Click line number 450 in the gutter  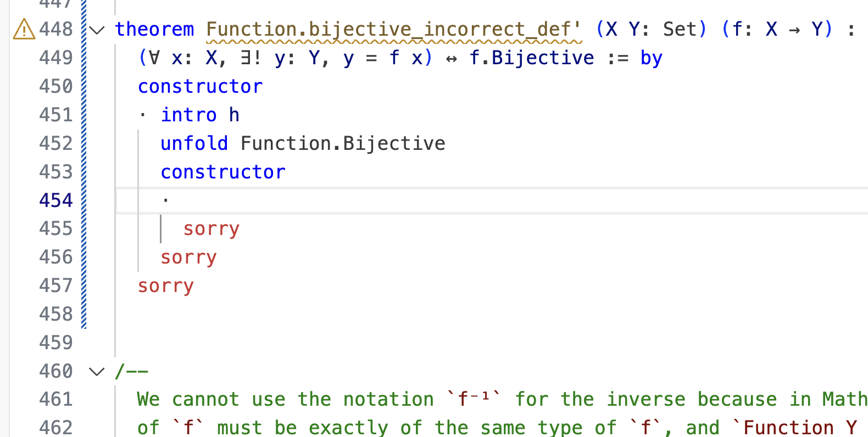55,86
